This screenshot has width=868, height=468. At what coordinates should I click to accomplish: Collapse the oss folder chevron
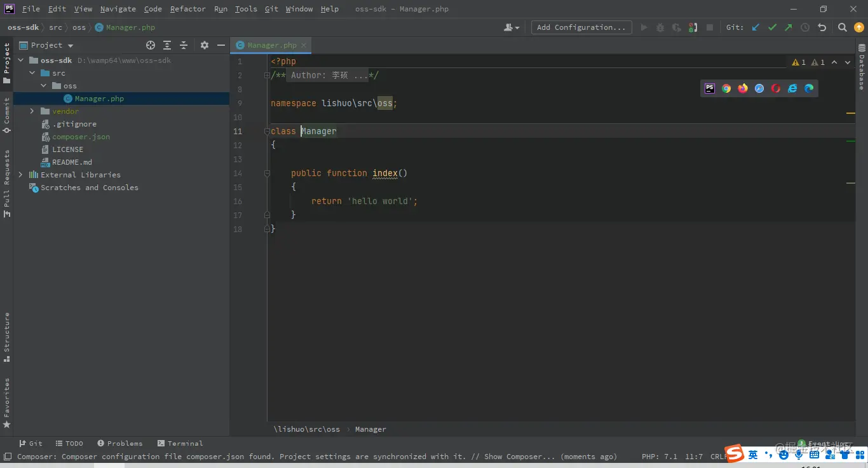click(x=43, y=86)
